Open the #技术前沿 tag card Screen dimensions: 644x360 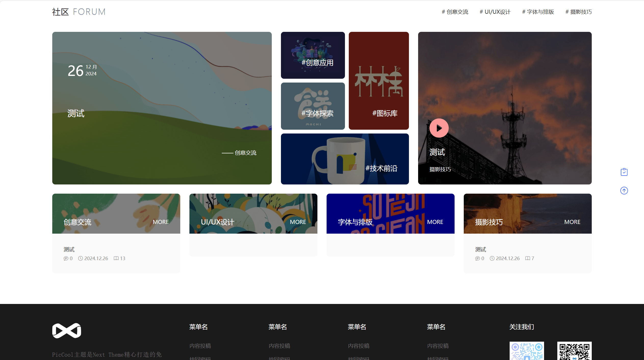(345, 159)
